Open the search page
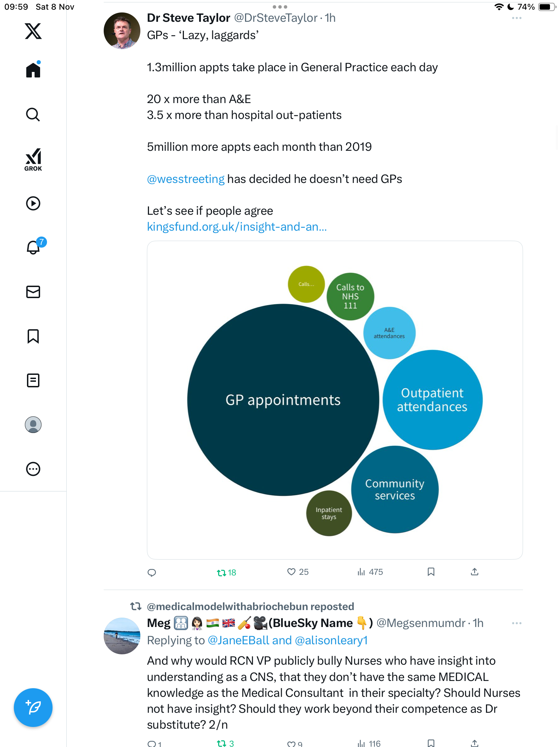Viewport: 560px width, 747px height. pos(33,114)
